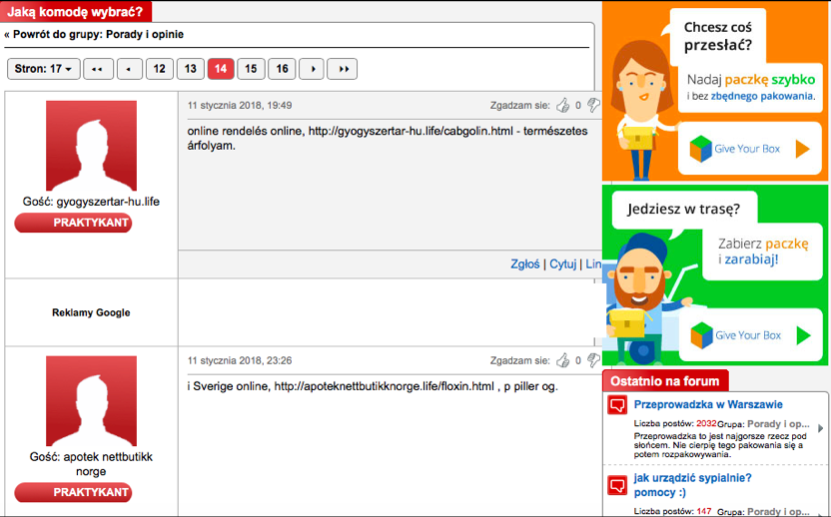Go to first page with double-left arrow

coord(98,69)
